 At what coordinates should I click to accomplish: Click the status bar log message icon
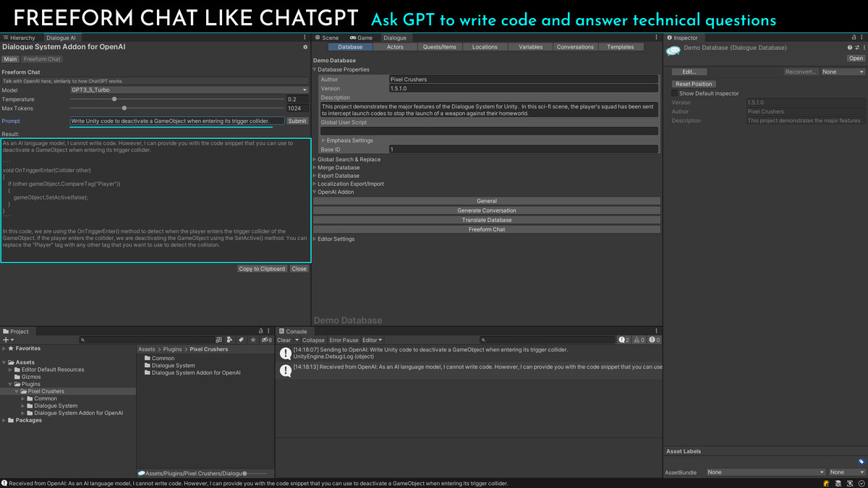tap(4, 483)
